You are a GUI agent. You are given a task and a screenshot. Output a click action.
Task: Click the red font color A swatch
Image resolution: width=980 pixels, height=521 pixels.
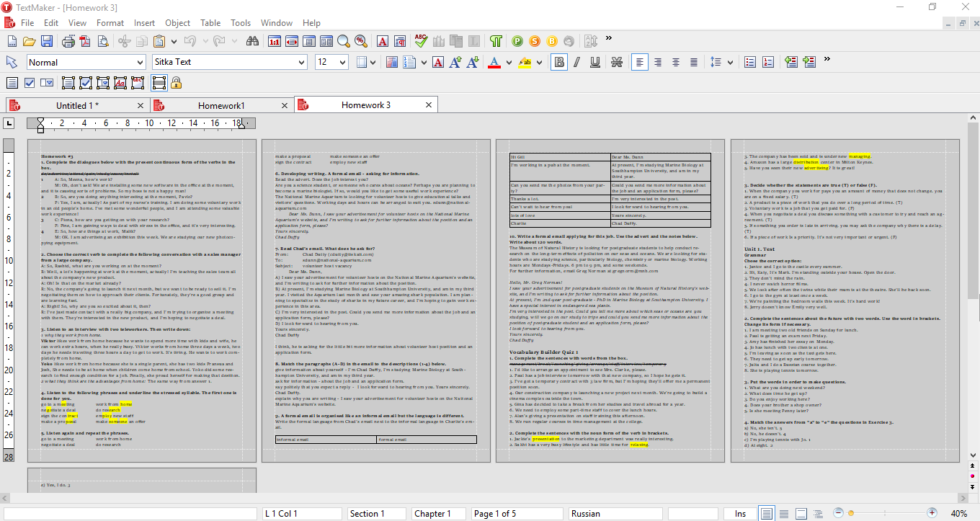[x=494, y=63]
